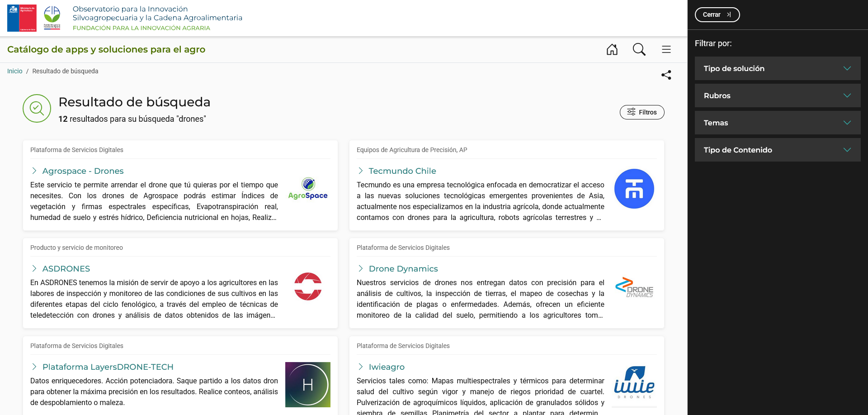868x415 pixels.
Task: Click the Catálogo de apps y soluciones title
Action: pos(106,49)
